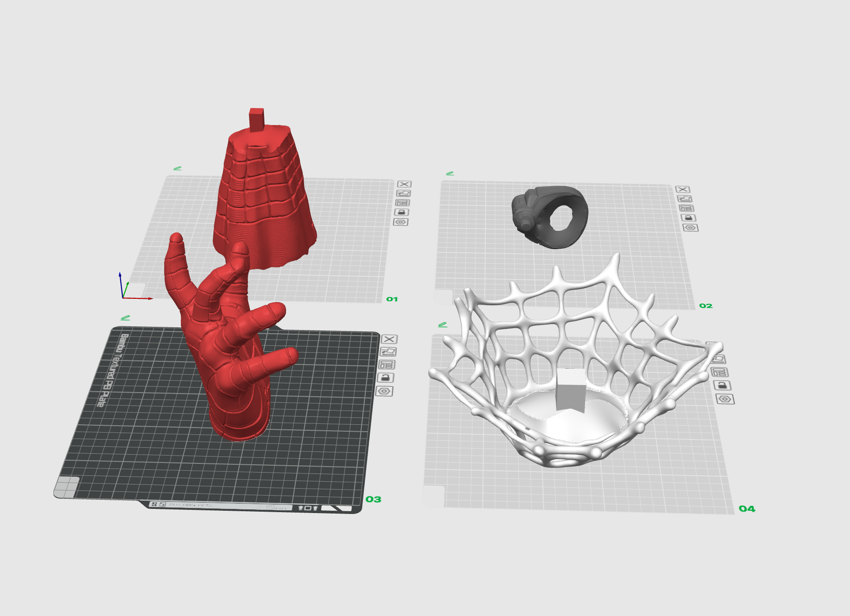
Task: Arrange objects on plate 03
Action: 386,365
